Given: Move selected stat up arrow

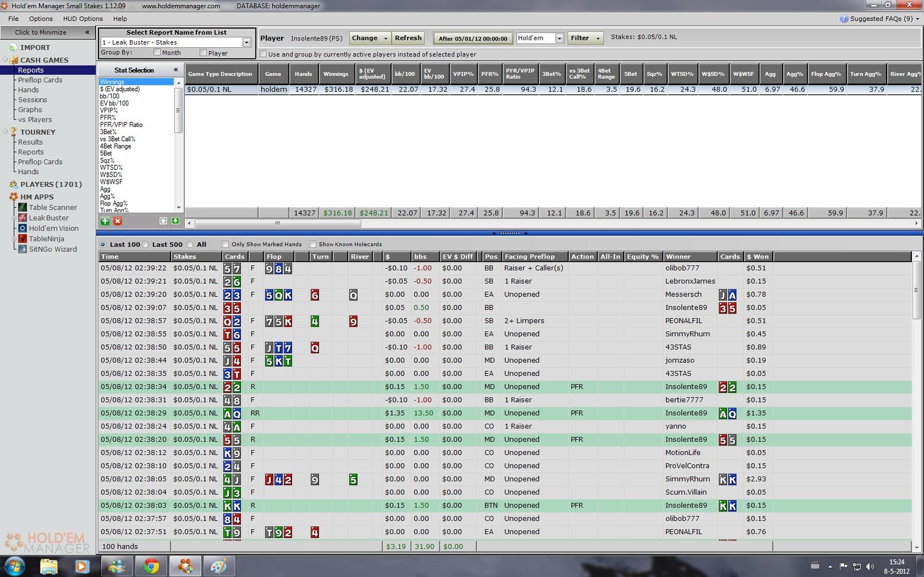Looking at the screenshot, I should pos(163,221).
